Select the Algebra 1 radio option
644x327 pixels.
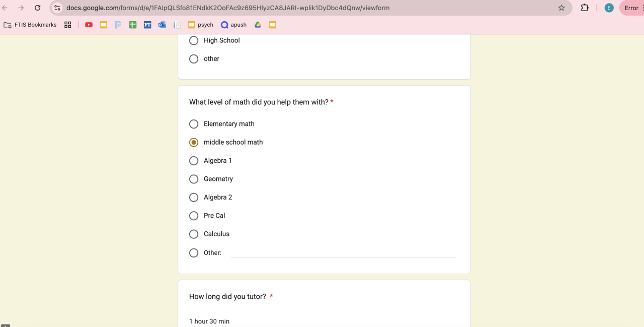click(194, 161)
